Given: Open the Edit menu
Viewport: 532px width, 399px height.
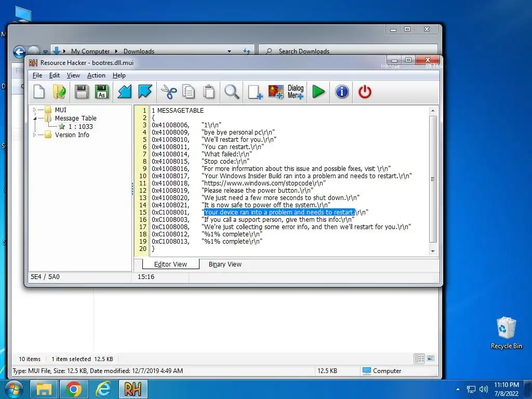Looking at the screenshot, I should (54, 75).
